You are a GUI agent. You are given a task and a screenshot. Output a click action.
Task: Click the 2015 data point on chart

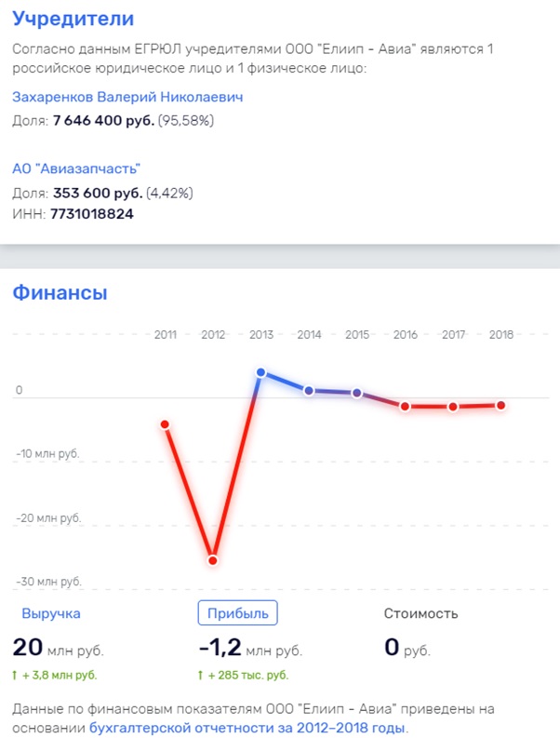coord(357,393)
